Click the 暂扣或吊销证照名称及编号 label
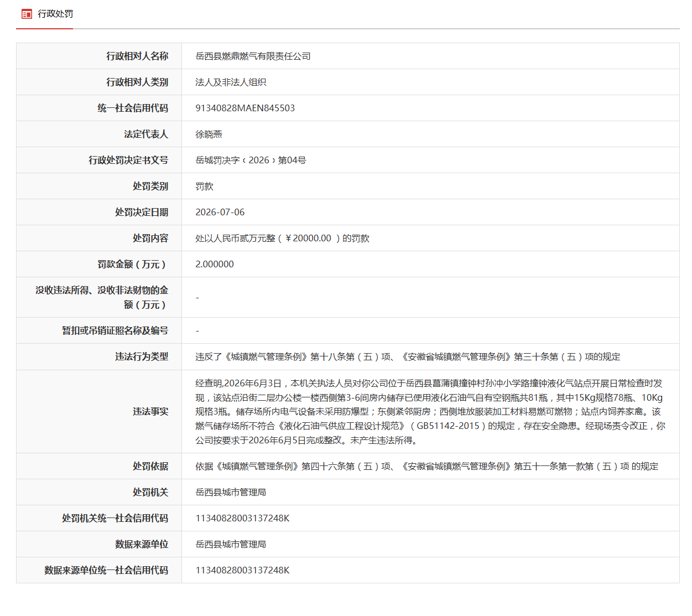 click(x=115, y=330)
